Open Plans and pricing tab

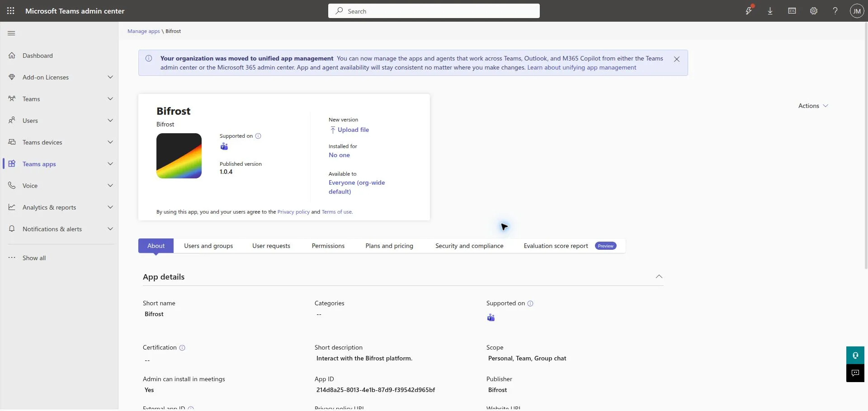(x=389, y=246)
